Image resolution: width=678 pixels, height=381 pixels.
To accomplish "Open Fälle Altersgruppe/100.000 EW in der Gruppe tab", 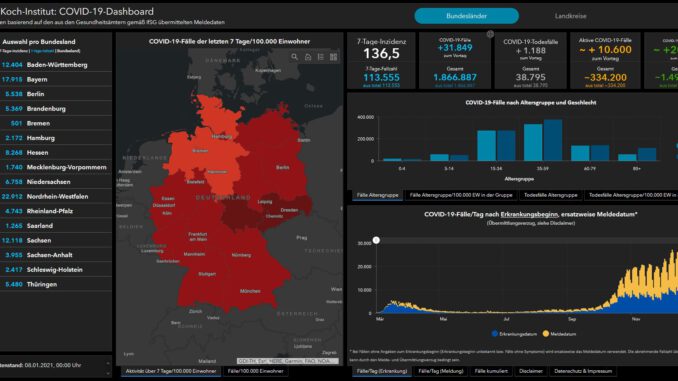I will pos(461,195).
